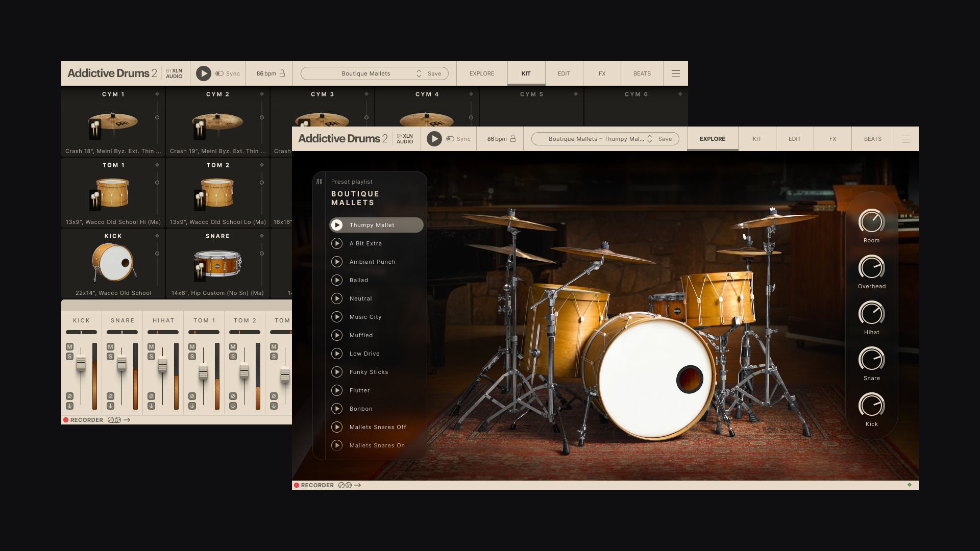This screenshot has height=551, width=980.
Task: Click RECORDER label in front window
Action: (317, 485)
